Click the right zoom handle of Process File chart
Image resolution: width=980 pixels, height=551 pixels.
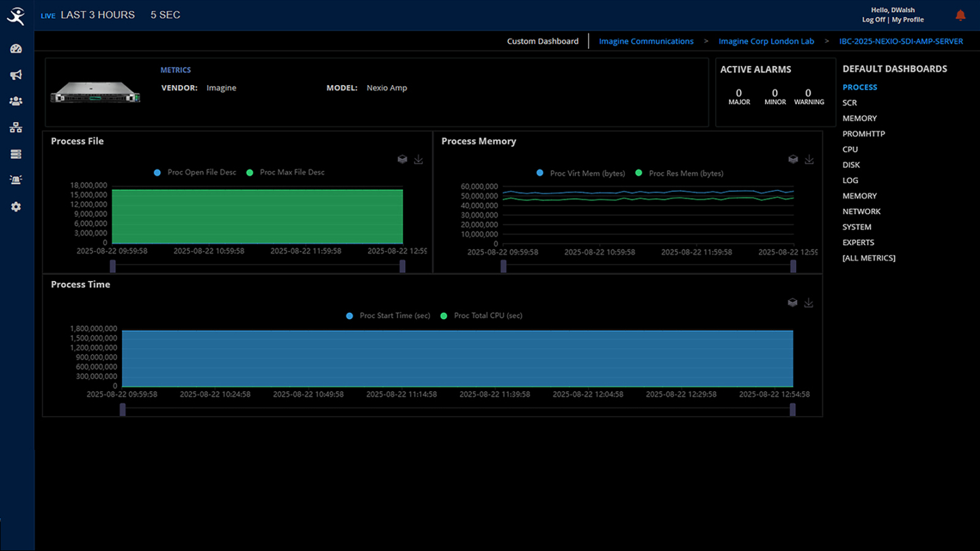[403, 266]
